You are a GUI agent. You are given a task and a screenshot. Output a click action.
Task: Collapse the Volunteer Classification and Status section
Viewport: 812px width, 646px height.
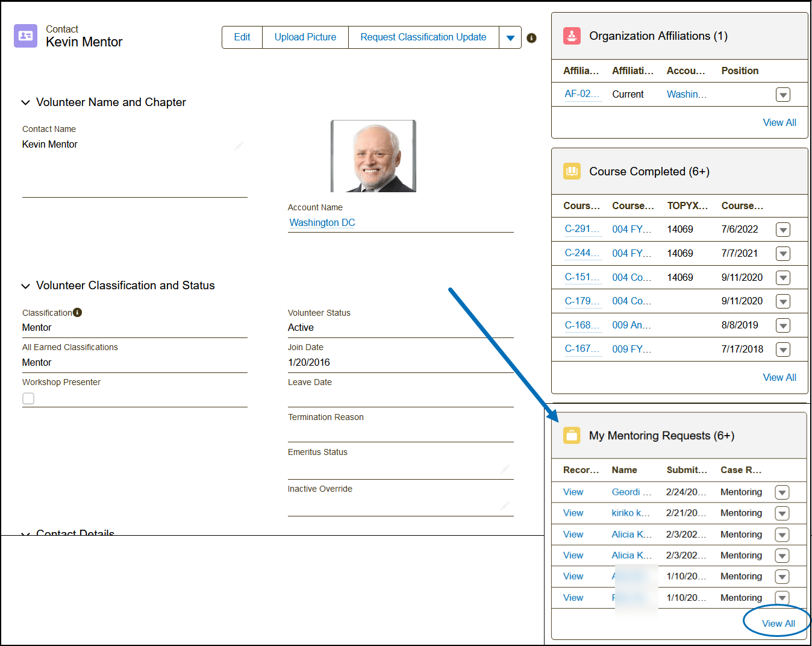[26, 286]
